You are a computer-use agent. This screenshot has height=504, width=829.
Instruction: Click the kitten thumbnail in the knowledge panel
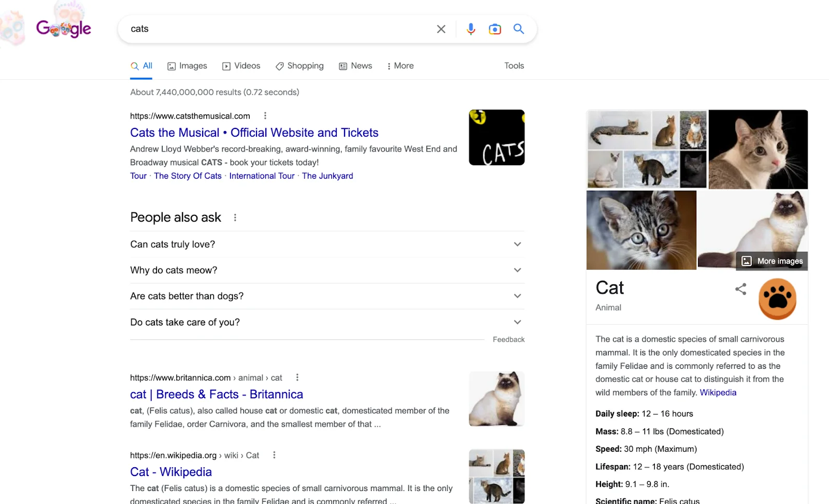[x=641, y=230]
